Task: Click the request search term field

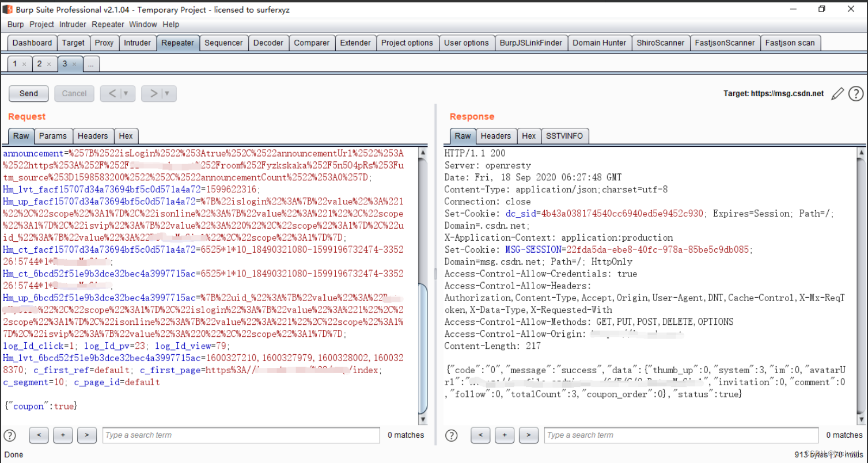Action: tap(241, 435)
